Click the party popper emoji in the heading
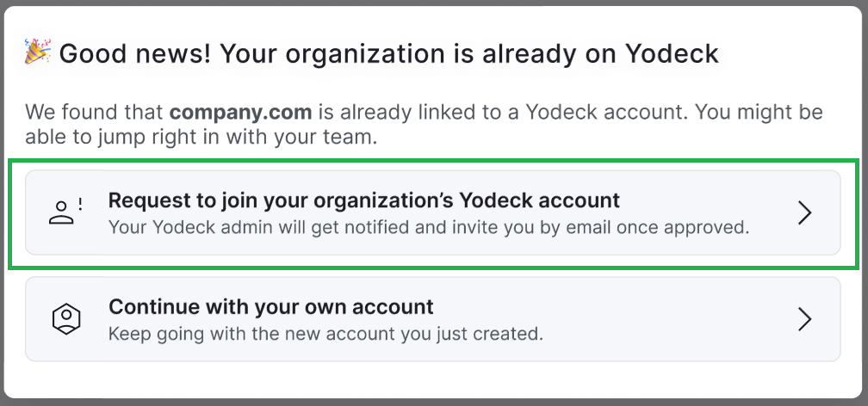This screenshot has width=868, height=406. 38,54
